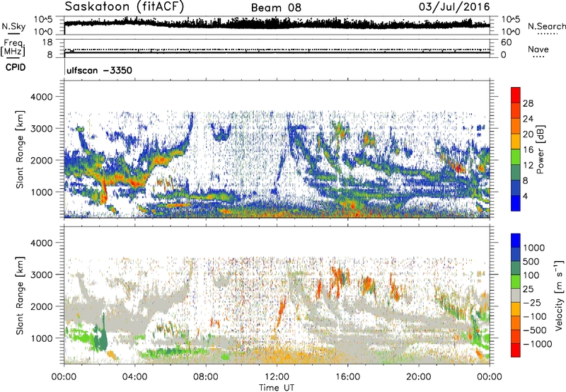
Task: Click "3000" on the power panel's range axis
Action: click(42, 129)
